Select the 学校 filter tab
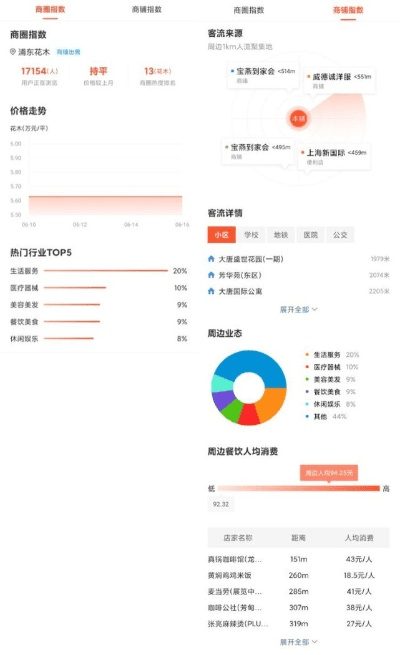The image size is (400, 655). coord(251,235)
